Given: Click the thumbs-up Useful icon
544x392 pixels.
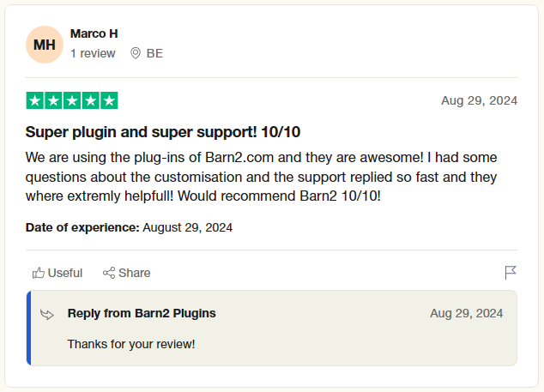Looking at the screenshot, I should pyautogui.click(x=39, y=273).
